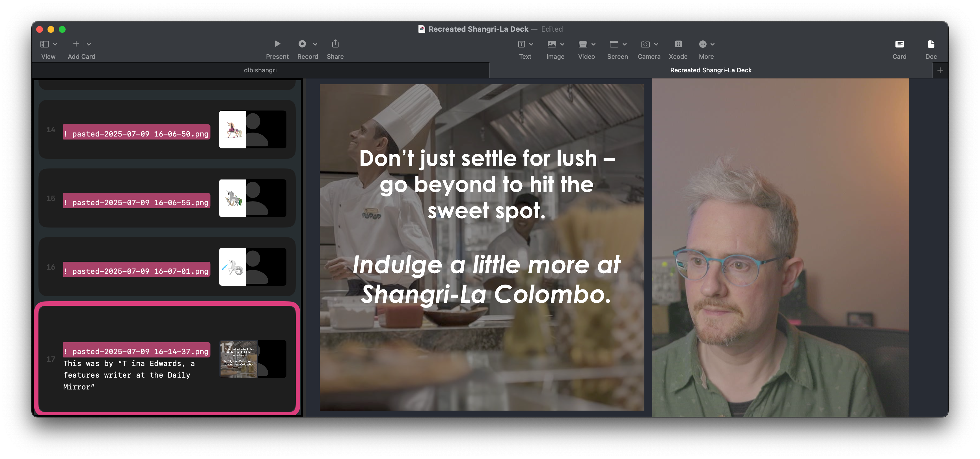Start the presentation with Present
This screenshot has width=980, height=459.
[277, 44]
